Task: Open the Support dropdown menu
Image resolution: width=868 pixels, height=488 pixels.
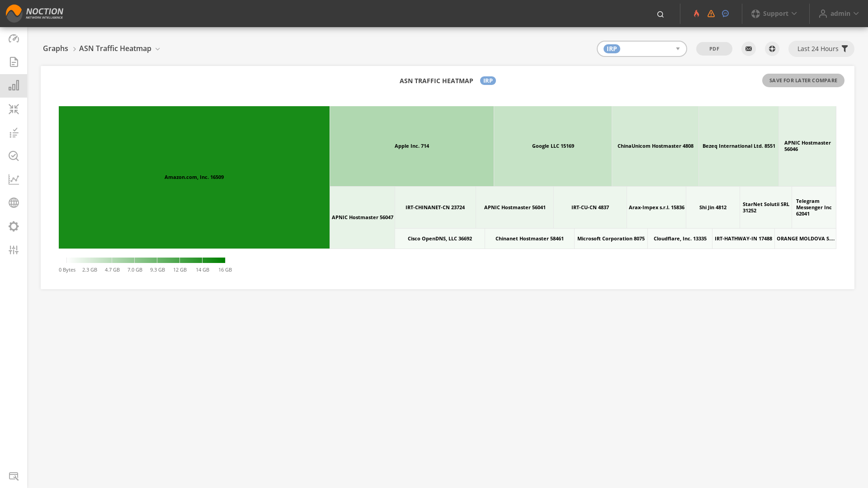Action: click(774, 14)
